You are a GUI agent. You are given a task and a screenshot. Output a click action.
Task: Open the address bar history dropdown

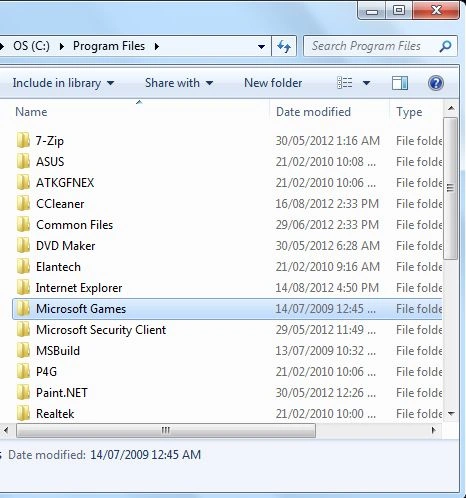(x=262, y=47)
